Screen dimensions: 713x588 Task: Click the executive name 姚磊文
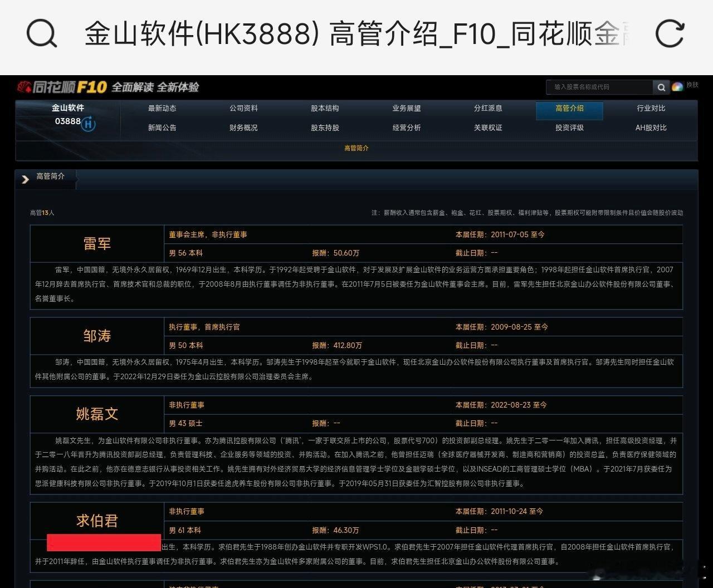tap(97, 414)
